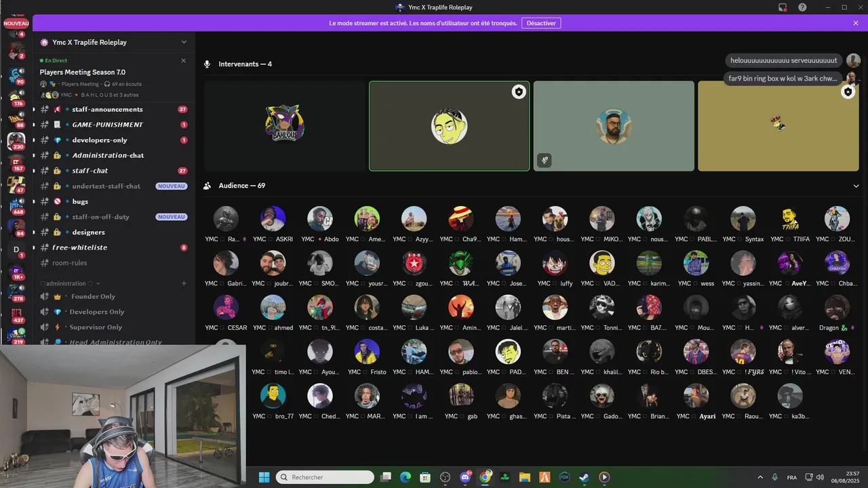Open the 'far9 bin ring box' chat message bubble

coord(784,79)
